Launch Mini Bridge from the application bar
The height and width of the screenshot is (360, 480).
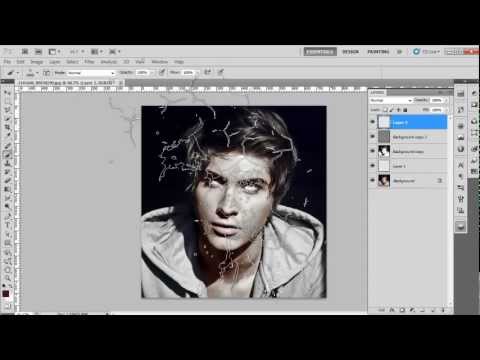click(38, 52)
